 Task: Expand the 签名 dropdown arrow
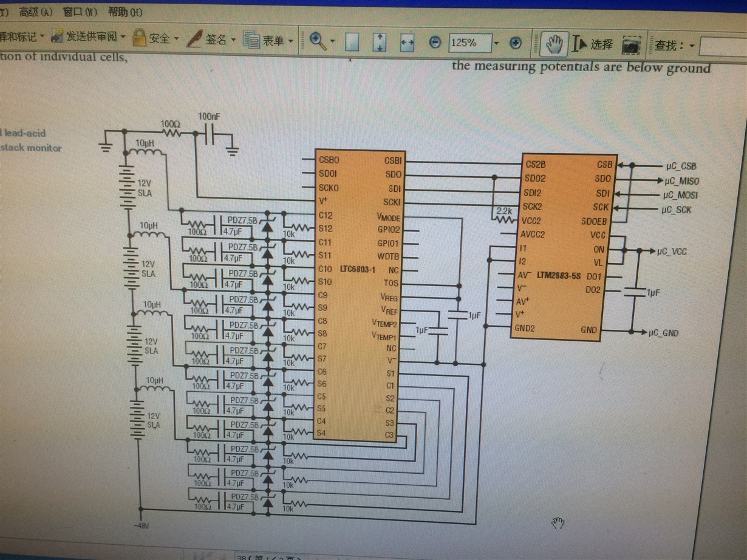coord(233,40)
